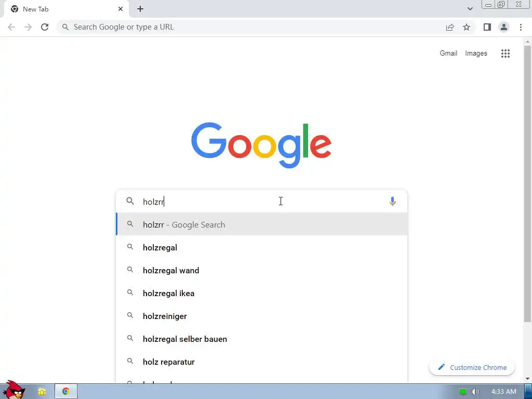This screenshot has height=399, width=532.
Task: Open the file explorer taskbar icon
Action: (42, 392)
